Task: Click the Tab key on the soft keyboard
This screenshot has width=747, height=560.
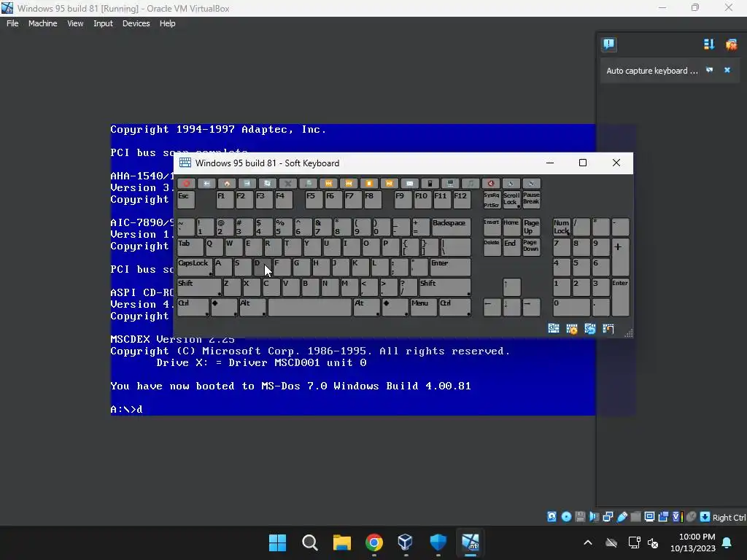Action: tap(190, 247)
